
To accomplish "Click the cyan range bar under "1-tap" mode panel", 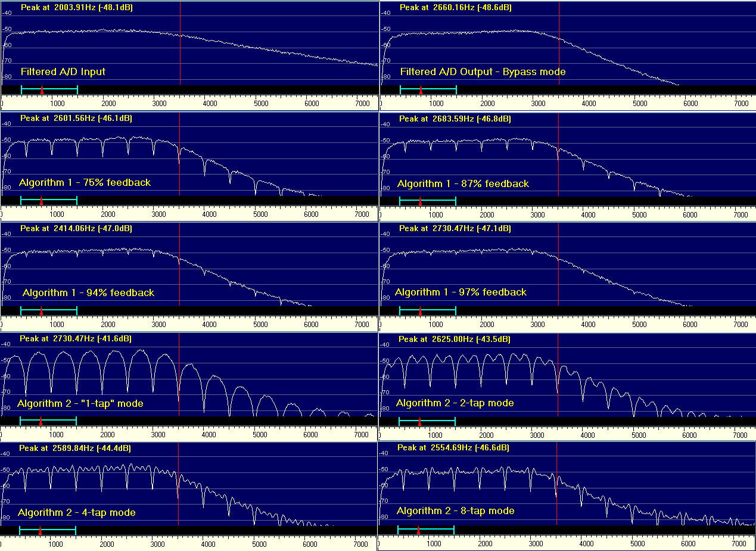I will [48, 421].
